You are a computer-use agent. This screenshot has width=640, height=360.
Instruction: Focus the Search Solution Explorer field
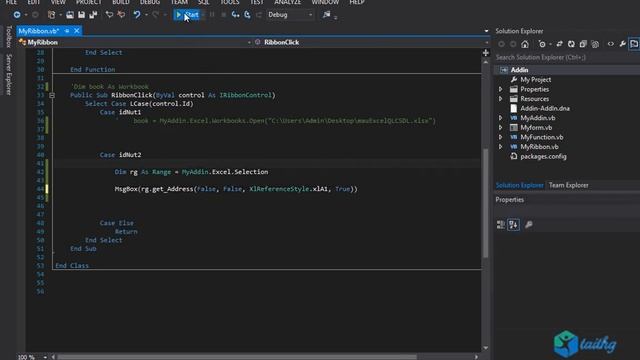pos(567,58)
